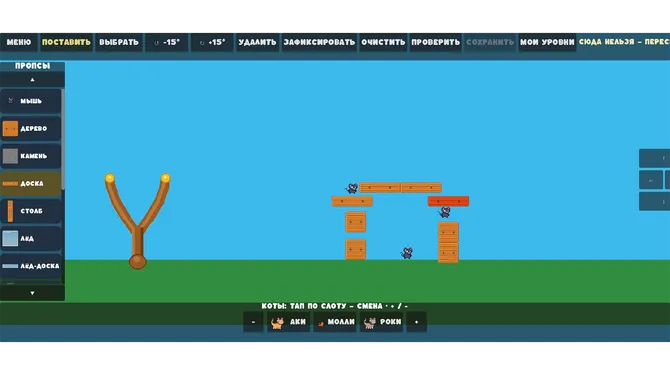Select the ЛЁД ice block prop
The image size is (670, 376).
[31, 238]
